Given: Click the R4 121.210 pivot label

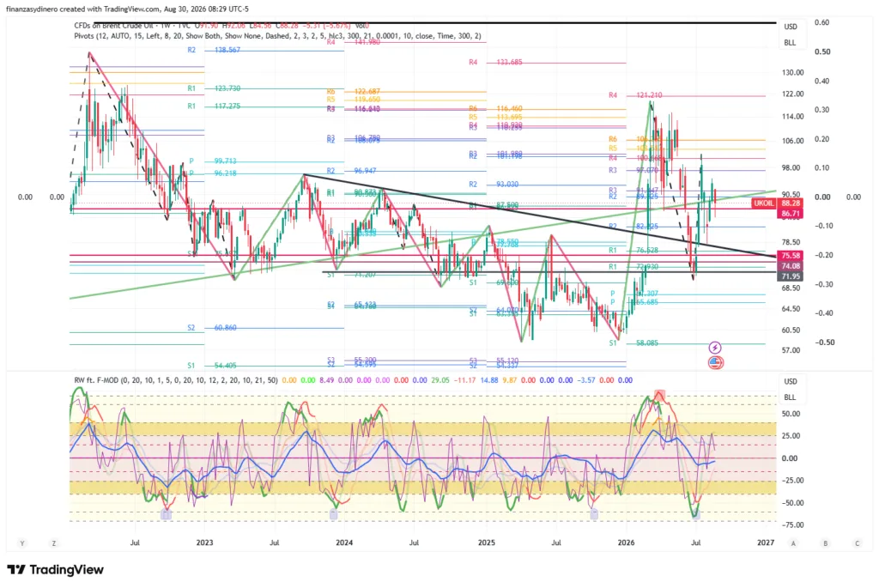Looking at the screenshot, I should click(x=635, y=95).
